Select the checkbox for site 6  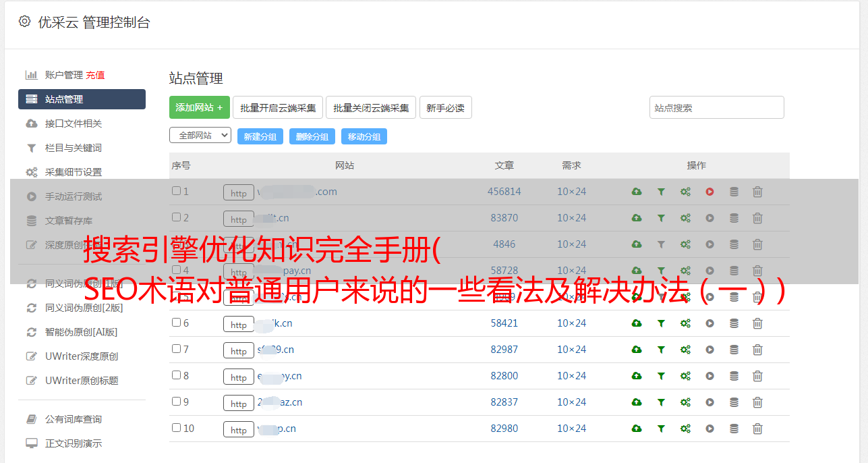click(176, 323)
